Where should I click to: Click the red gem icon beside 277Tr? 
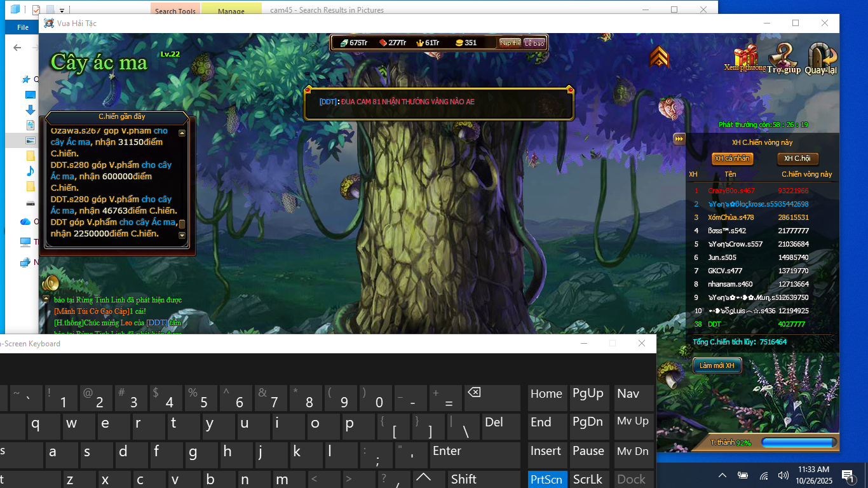pyautogui.click(x=383, y=43)
